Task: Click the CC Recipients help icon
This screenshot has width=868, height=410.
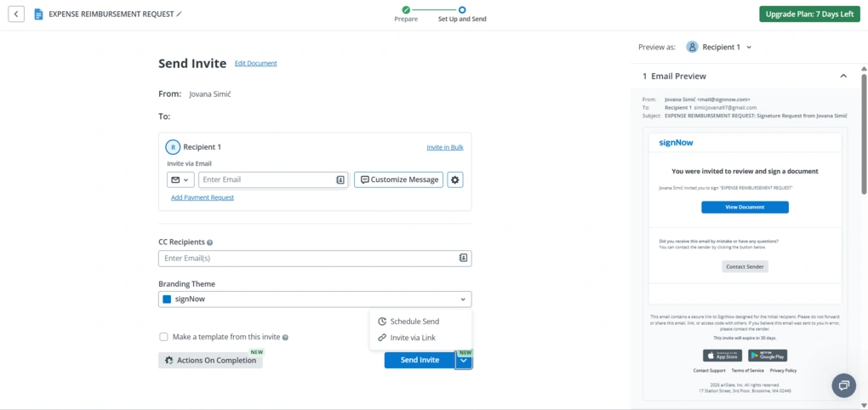Action: (210, 242)
